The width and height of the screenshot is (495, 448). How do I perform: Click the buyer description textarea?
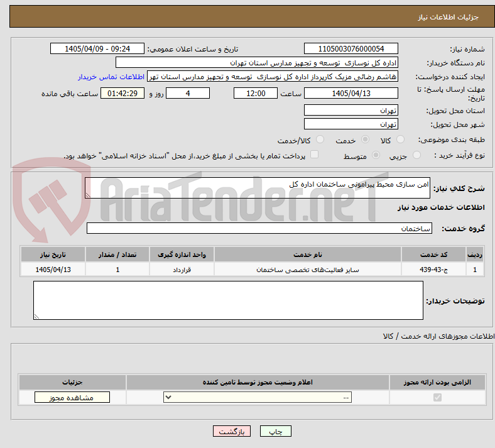[228, 300]
